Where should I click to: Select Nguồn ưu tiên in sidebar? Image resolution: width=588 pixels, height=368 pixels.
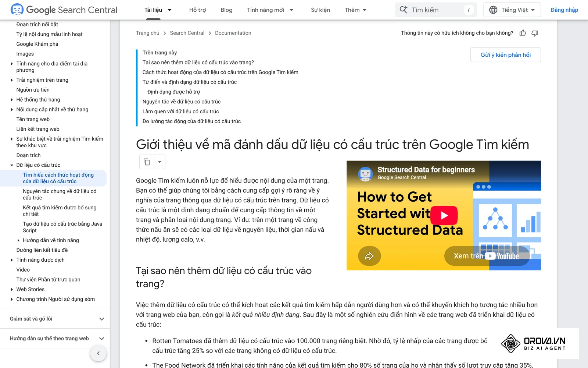point(33,90)
